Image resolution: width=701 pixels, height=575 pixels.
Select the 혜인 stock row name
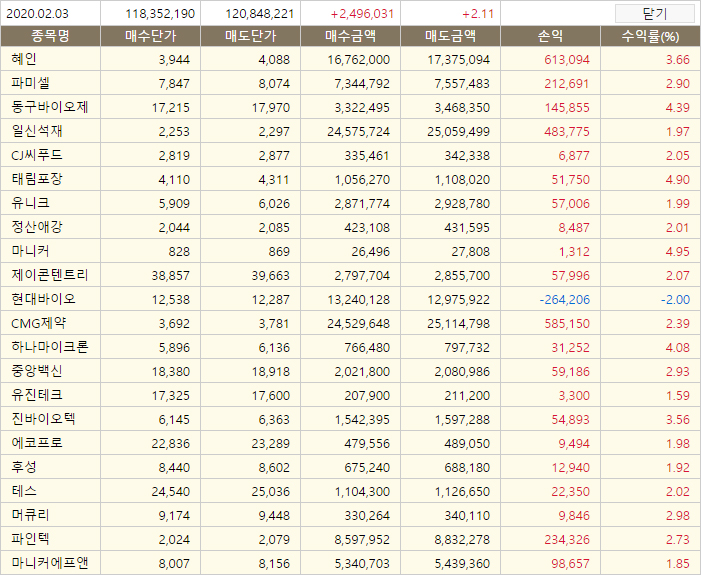click(24, 59)
